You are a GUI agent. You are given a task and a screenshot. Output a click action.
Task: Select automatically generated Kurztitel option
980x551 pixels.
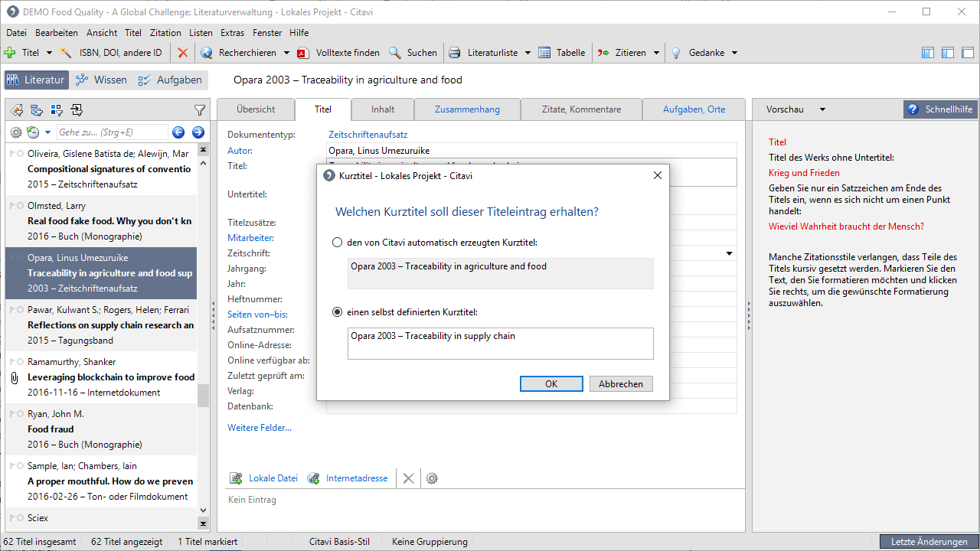click(338, 243)
